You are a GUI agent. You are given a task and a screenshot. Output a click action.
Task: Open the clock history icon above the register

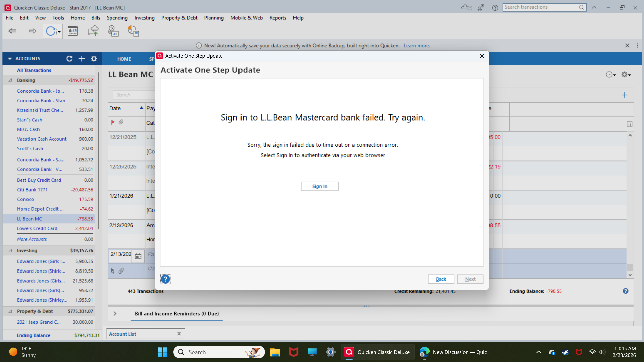coord(610,75)
